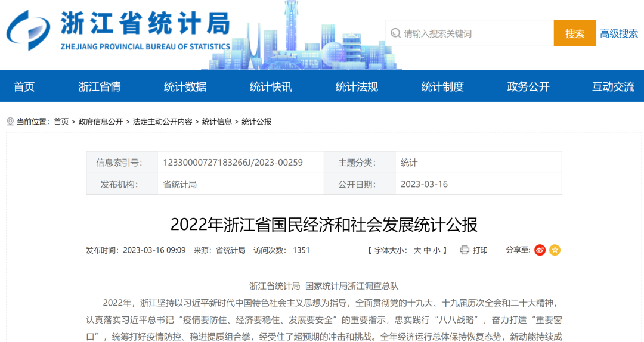Click the location pin icon in breadcrumb
The width and height of the screenshot is (644, 342).
pos(10,122)
